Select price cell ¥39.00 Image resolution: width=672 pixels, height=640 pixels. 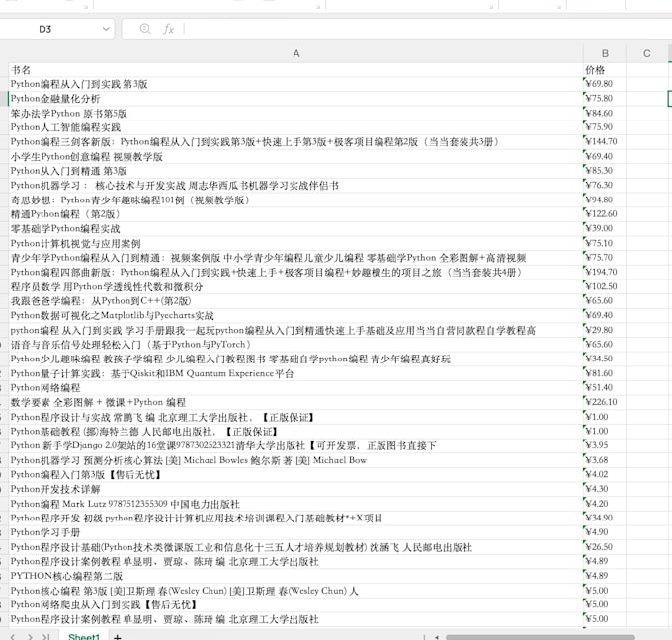605,228
